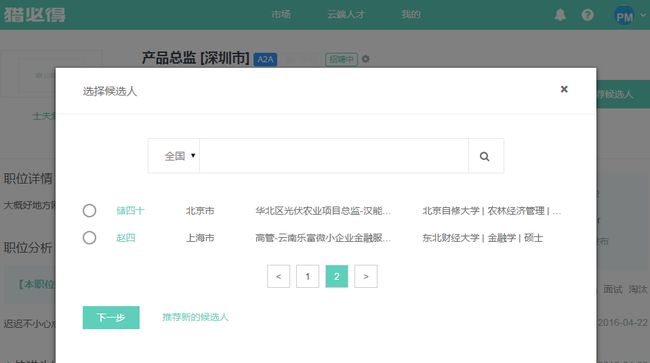Open the 市场 menu
The width and height of the screenshot is (650, 363).
tap(281, 15)
